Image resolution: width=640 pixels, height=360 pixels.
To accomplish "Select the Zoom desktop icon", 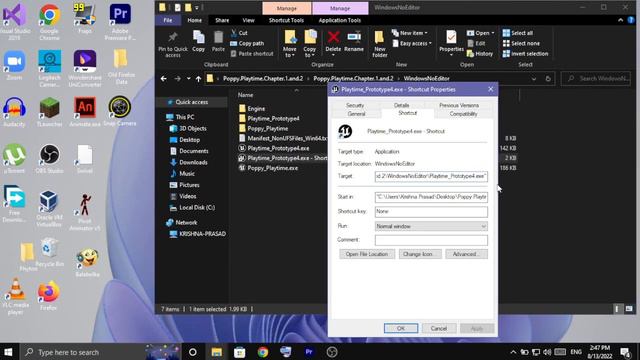I will [x=14, y=65].
